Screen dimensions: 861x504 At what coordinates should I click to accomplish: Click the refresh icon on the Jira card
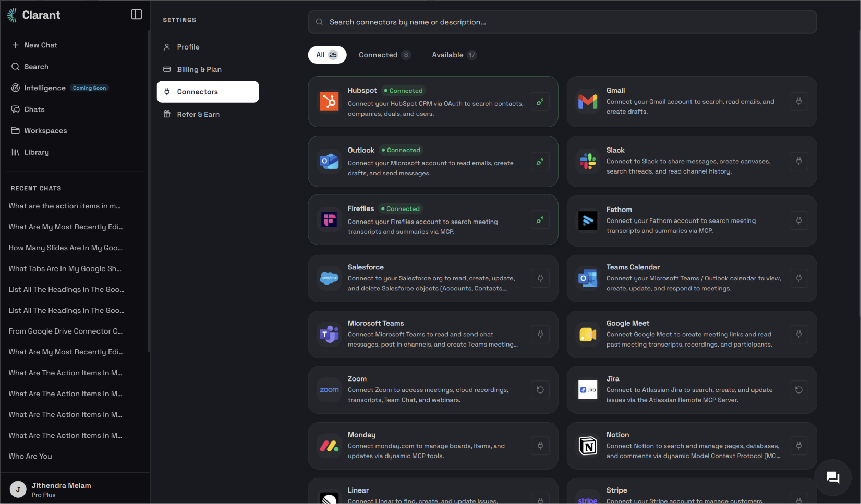tap(799, 390)
